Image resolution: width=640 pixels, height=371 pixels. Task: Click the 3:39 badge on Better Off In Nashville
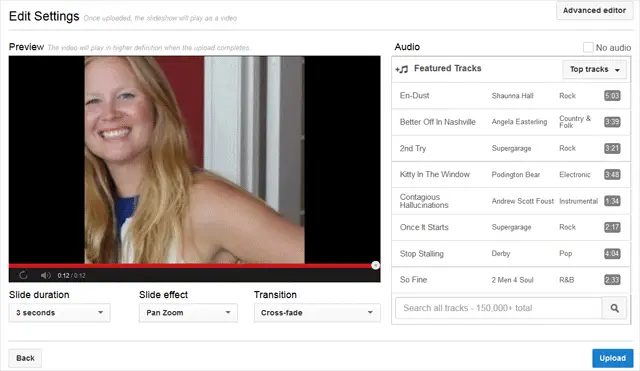612,122
